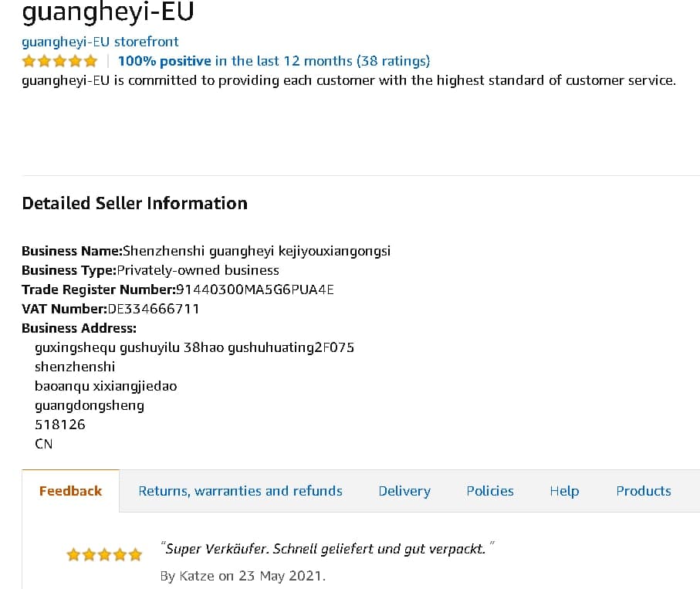
Task: Select the Feedback tab
Action: [70, 491]
